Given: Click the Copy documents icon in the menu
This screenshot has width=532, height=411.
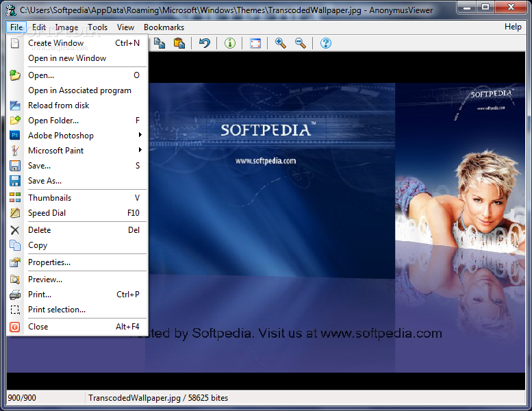Looking at the screenshot, I should tap(15, 245).
